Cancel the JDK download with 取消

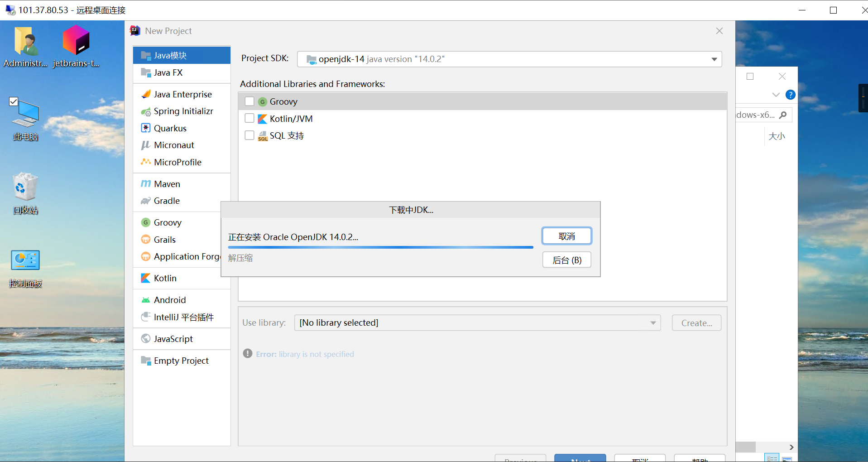click(x=567, y=236)
